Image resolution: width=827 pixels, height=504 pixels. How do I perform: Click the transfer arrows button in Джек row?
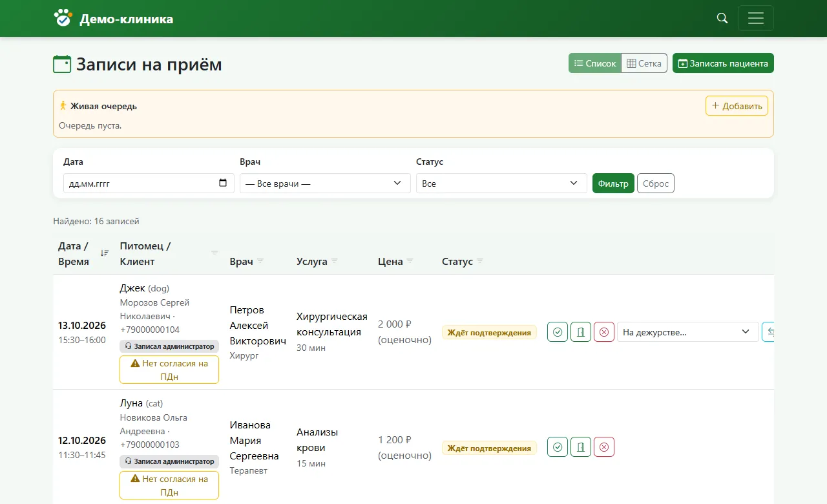click(768, 332)
